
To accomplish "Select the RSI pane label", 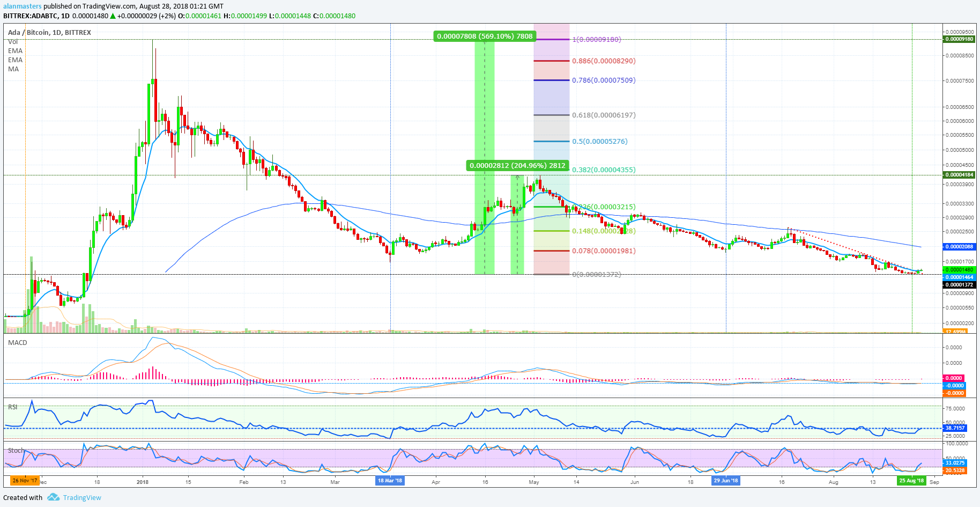I will pos(13,407).
